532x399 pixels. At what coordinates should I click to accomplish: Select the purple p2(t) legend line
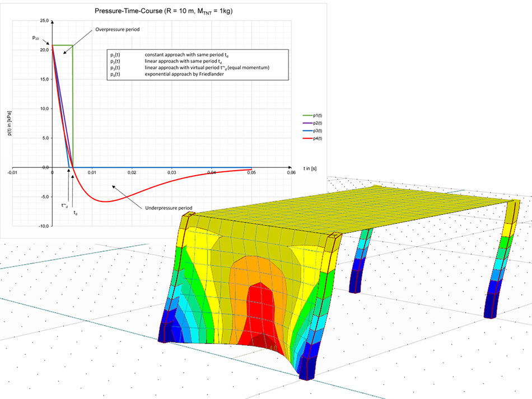(x=307, y=123)
